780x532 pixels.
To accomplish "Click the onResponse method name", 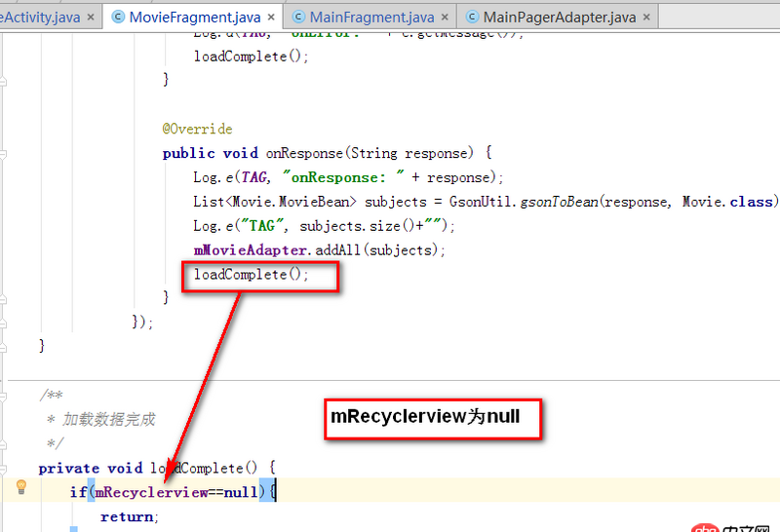I will tap(304, 153).
